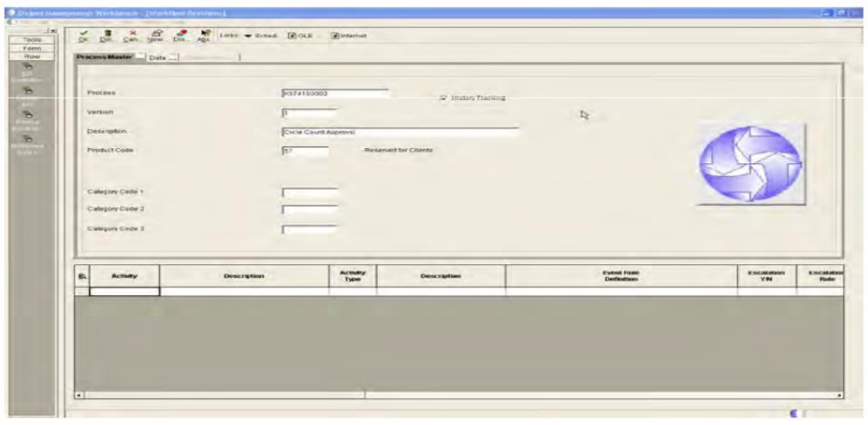Viewport: 868px width, 425px height.
Task: Click the Activity column header
Action: point(124,275)
